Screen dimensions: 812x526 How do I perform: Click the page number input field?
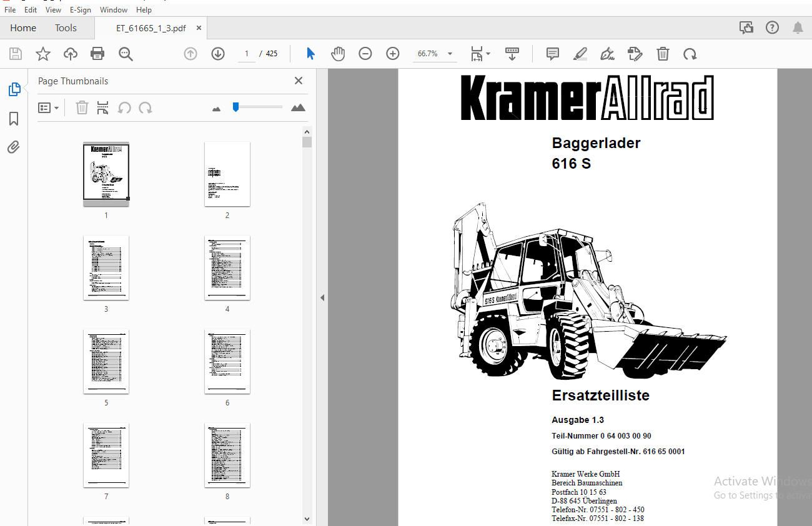(x=247, y=54)
